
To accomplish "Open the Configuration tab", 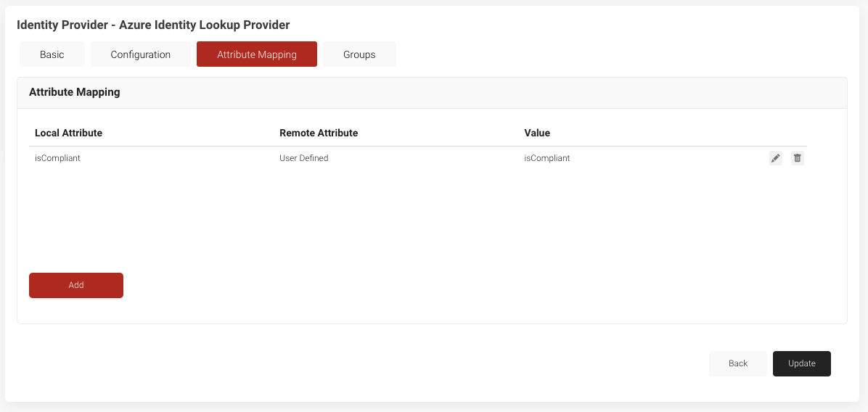I will click(141, 54).
